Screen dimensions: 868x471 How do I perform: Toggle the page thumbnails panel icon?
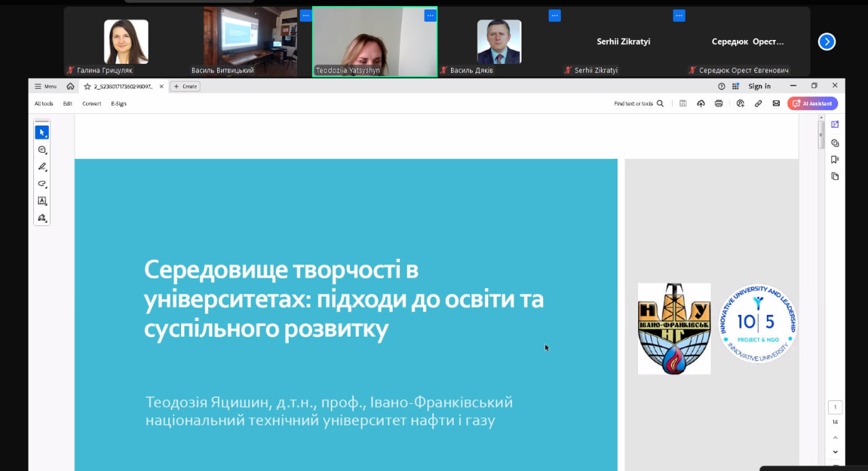coord(835,176)
